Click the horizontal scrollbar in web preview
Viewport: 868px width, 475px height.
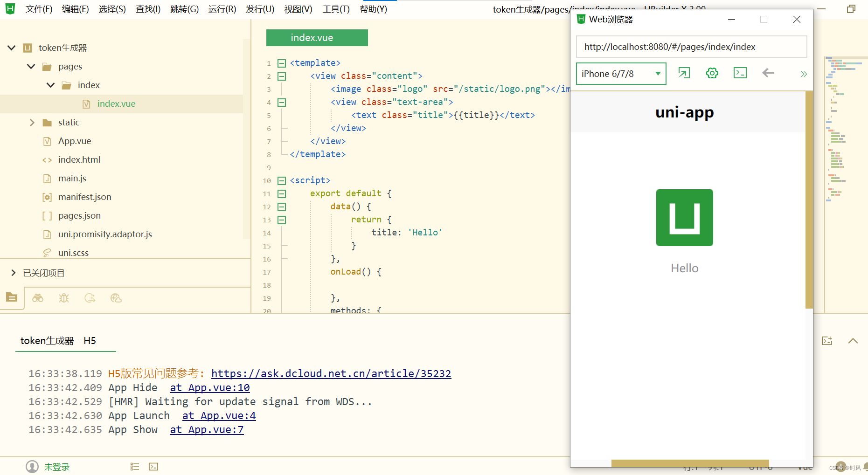pos(690,463)
